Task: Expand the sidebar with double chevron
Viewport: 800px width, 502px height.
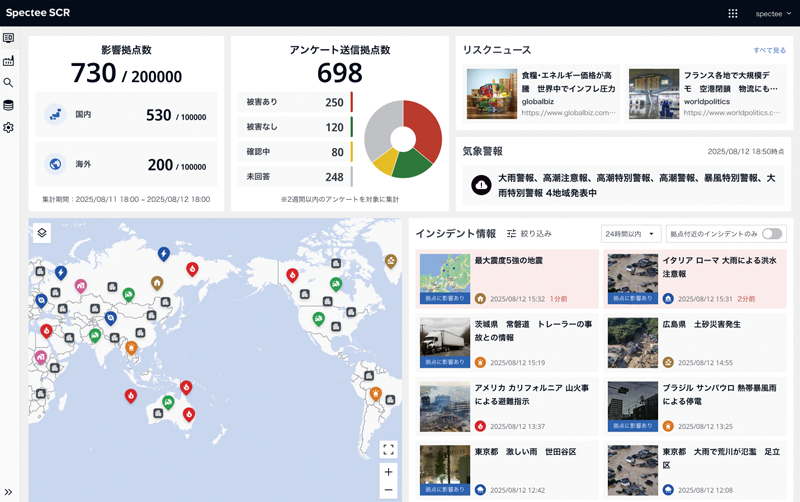Action: (x=8, y=492)
